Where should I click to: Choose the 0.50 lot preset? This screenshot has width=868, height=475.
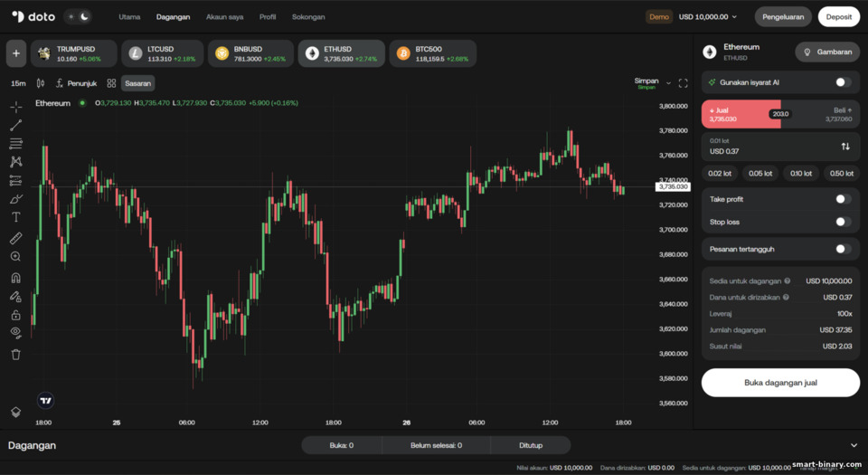coord(842,174)
